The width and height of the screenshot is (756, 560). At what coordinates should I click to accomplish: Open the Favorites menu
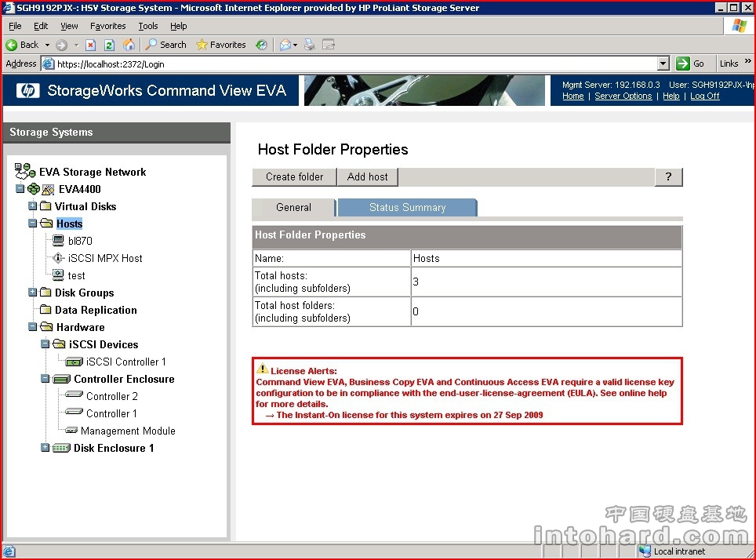(108, 26)
